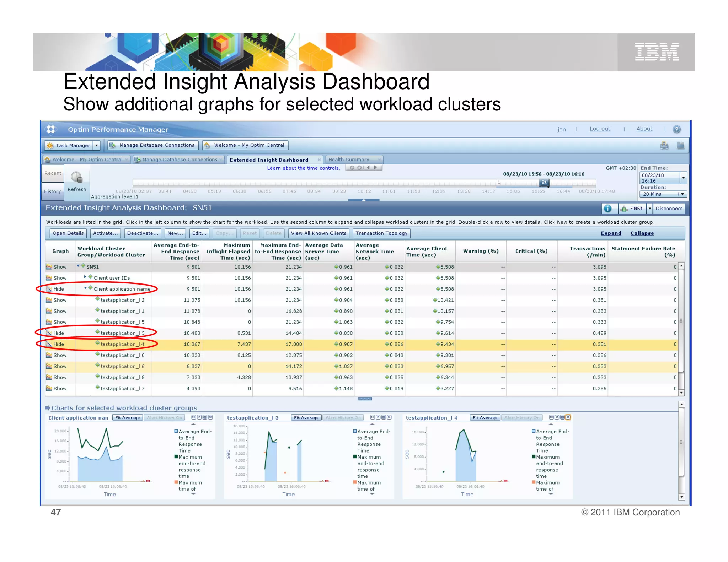Follow the Log out link
This screenshot has width=728, height=562.
600,129
